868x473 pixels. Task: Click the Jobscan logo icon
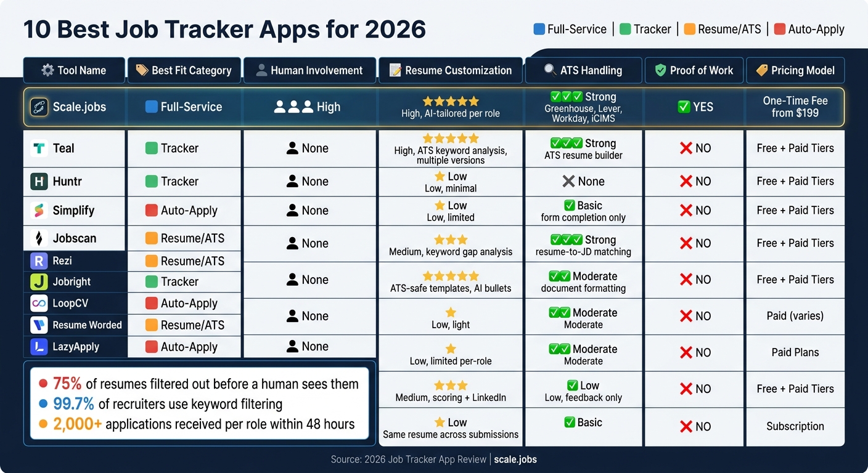click(x=39, y=238)
